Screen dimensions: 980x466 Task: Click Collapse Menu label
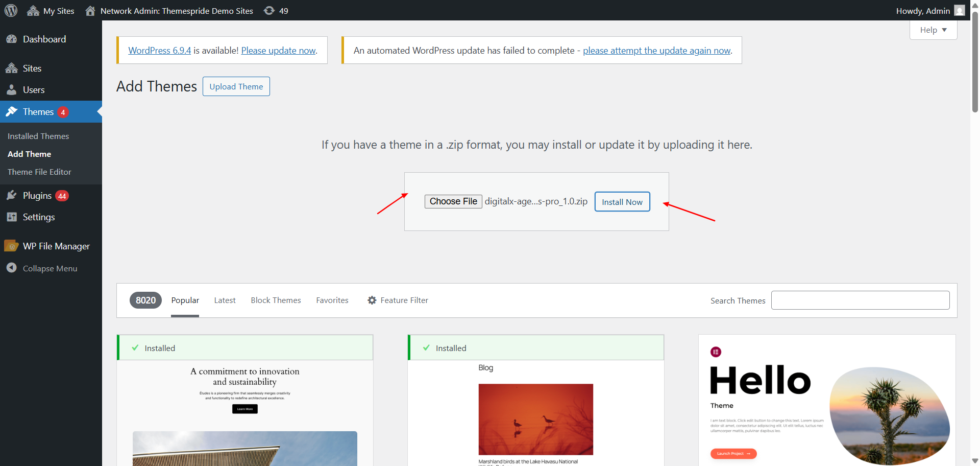point(50,268)
